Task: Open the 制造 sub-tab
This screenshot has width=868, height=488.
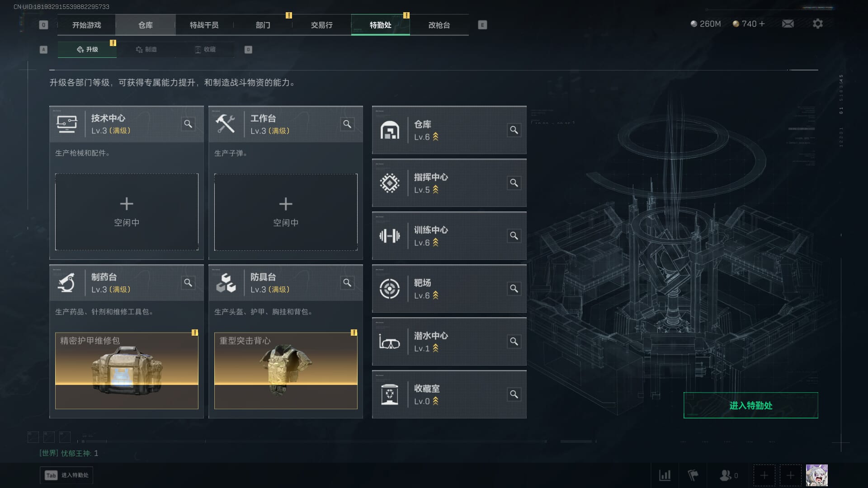Action: [x=146, y=49]
